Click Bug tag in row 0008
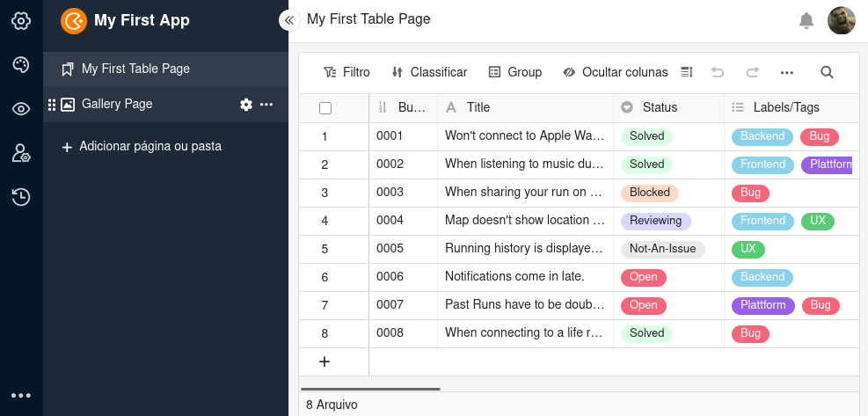The height and width of the screenshot is (416, 868). click(x=750, y=333)
